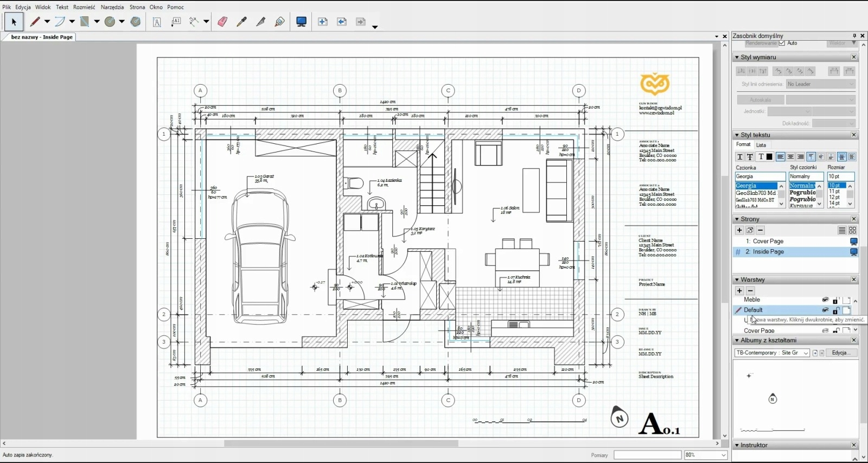Choose the Split knife tool
Screen dimensions: 868x463
tap(261, 22)
